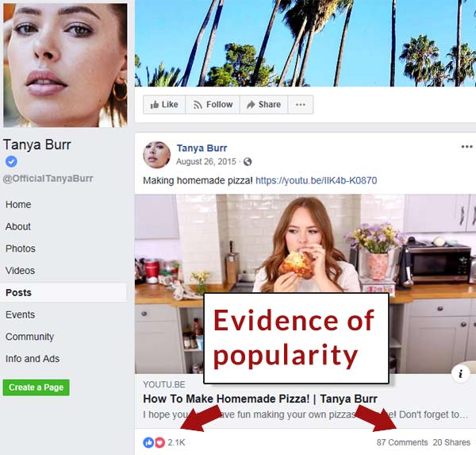Open Events in sidebar
Screen dimensions: 476x455
point(20,314)
